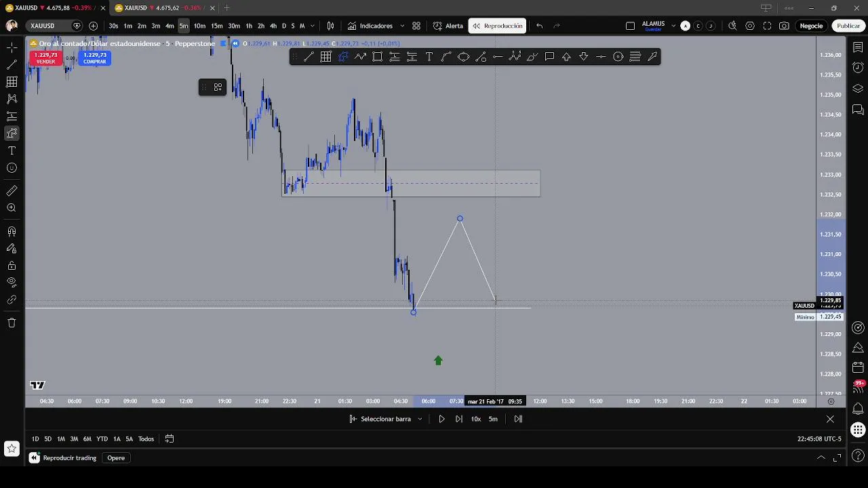Viewport: 868px width, 488px height.
Task: Click the Opere button in bottom bar
Action: click(116, 458)
